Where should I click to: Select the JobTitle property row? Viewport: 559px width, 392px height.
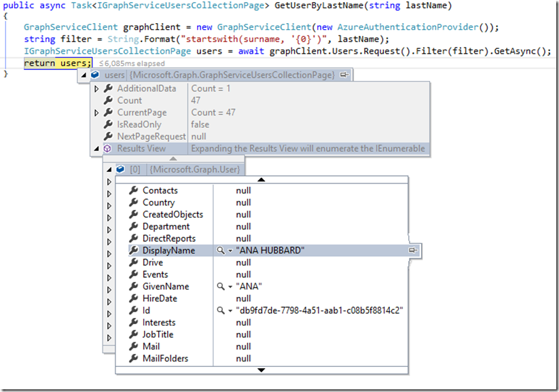[x=158, y=334]
